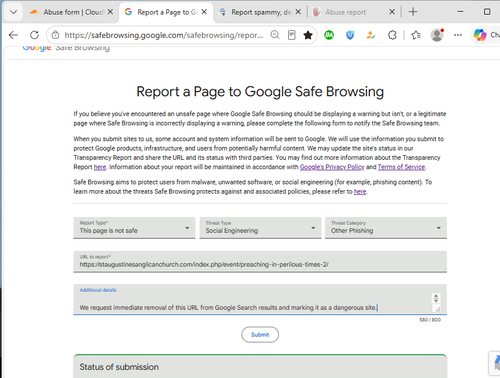This screenshot has height=378, width=500.
Task: Minimize the browser window
Action: [x=460, y=12]
